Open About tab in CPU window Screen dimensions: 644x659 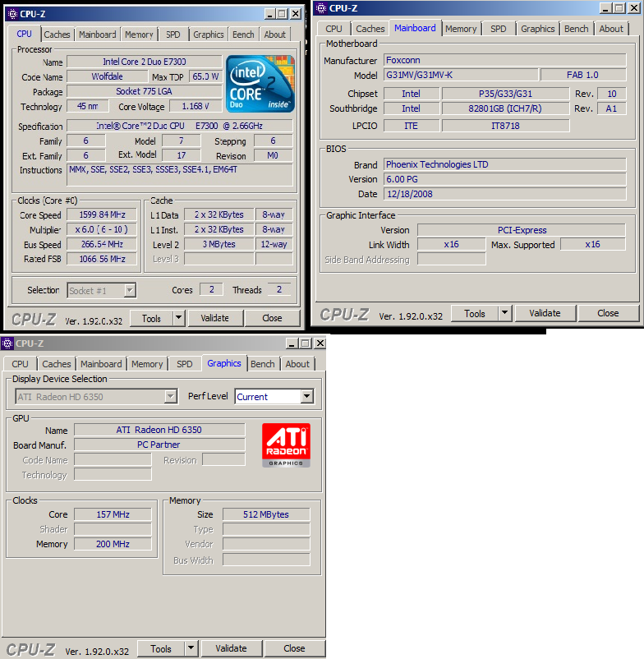[x=274, y=35]
